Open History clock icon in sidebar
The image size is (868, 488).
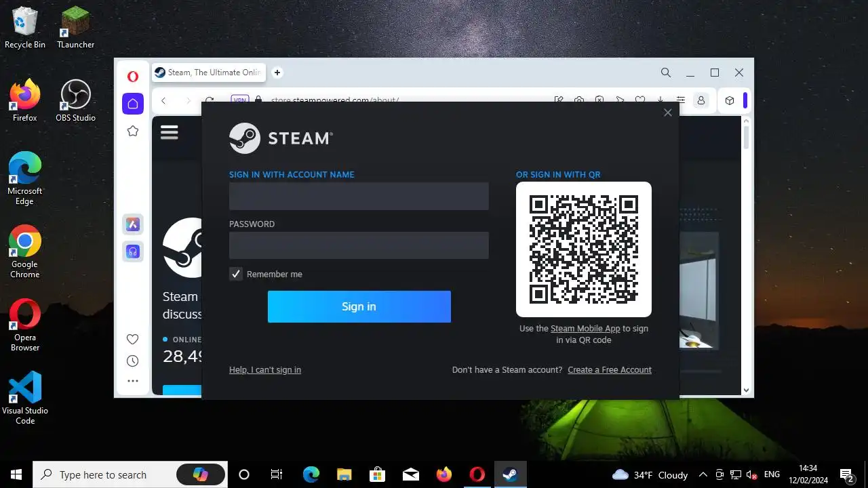click(133, 361)
